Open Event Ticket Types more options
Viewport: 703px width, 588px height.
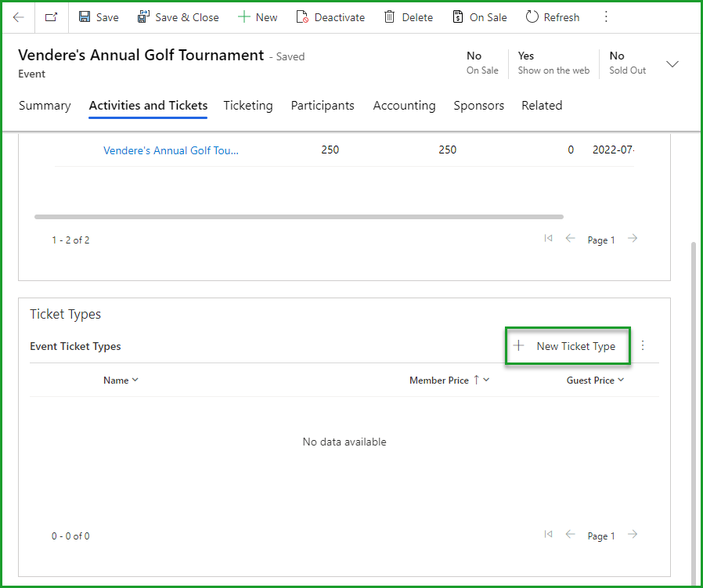[x=643, y=345]
